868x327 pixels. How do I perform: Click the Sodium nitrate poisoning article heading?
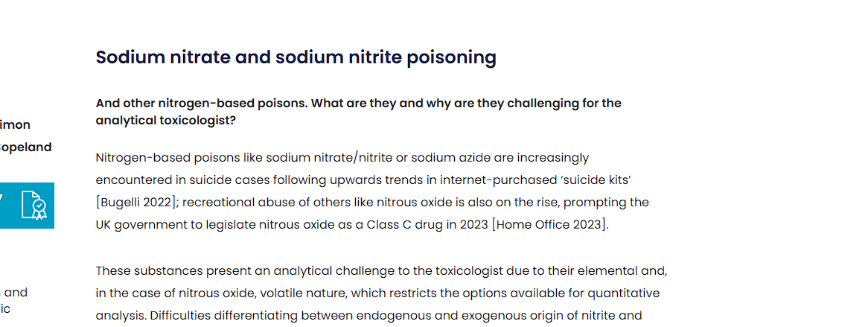tap(296, 57)
